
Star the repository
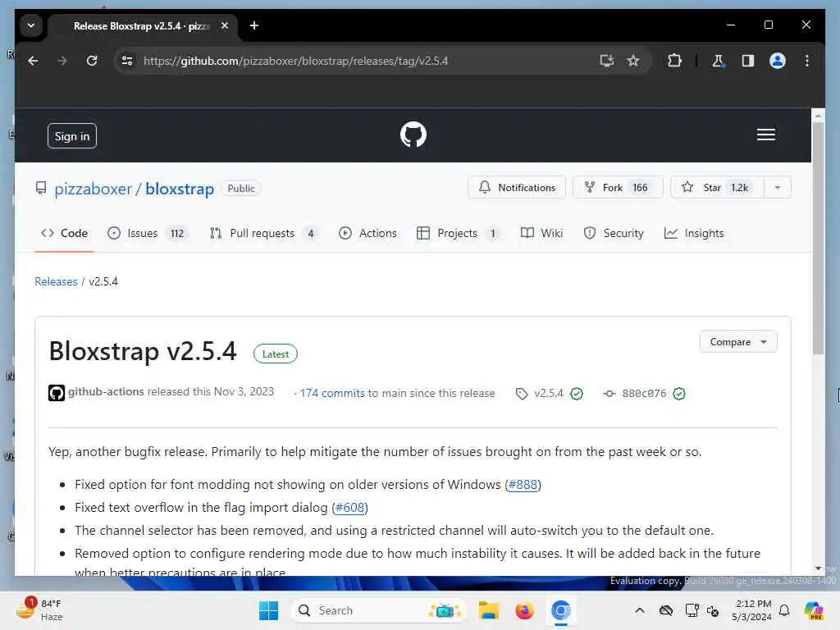tap(717, 188)
